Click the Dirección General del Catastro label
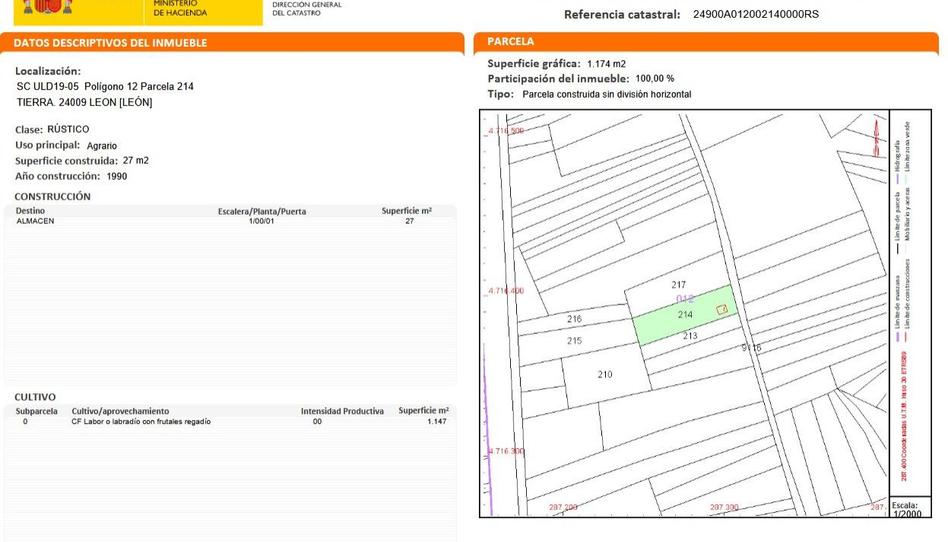948x542 pixels. coord(306,9)
